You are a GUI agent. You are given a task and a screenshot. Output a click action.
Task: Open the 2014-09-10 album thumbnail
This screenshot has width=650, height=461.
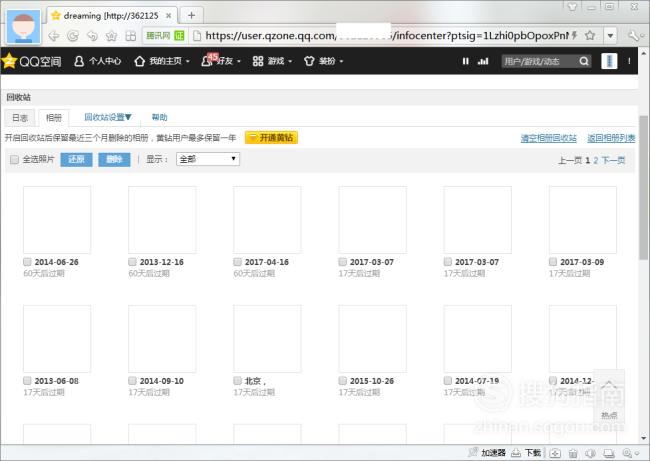pyautogui.click(x=162, y=339)
